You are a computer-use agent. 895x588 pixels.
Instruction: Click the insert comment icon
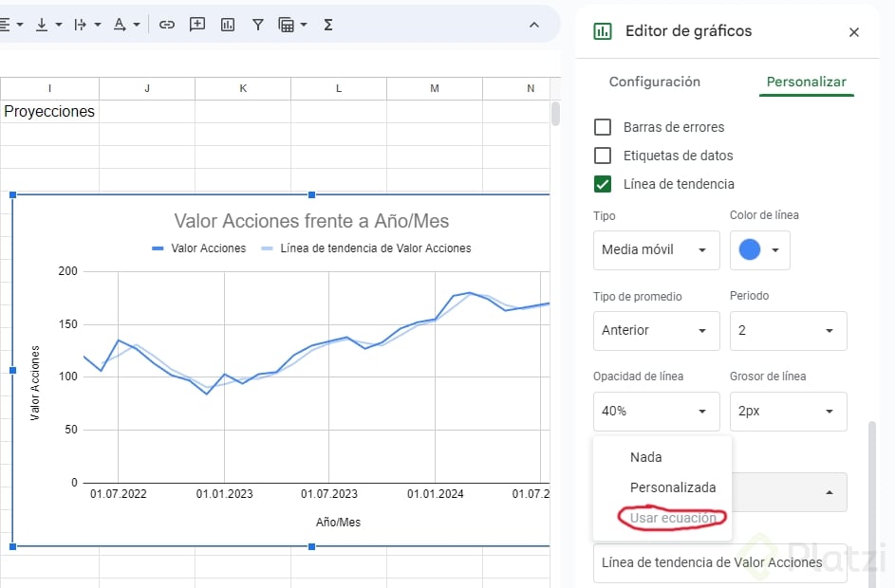click(197, 25)
